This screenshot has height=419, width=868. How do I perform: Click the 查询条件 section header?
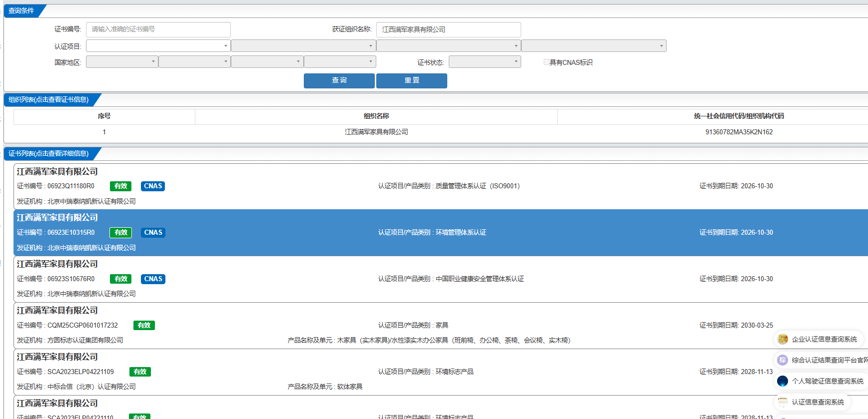click(x=21, y=11)
